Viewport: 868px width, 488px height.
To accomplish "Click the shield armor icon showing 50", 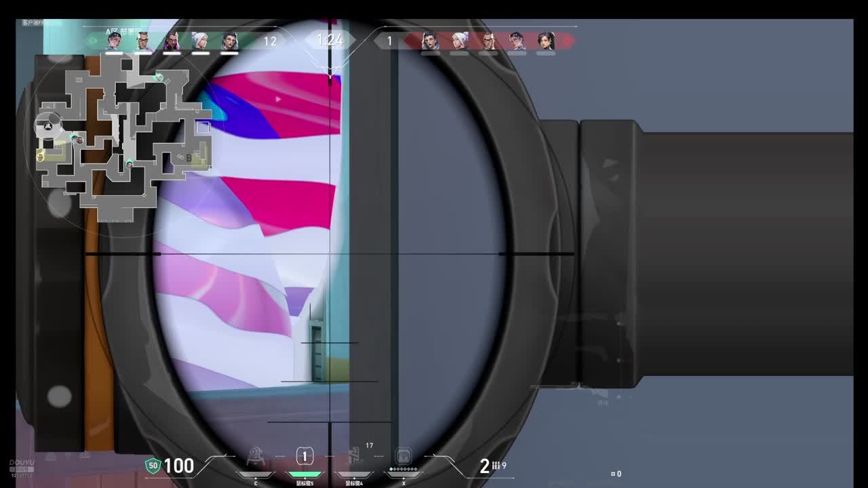I will 153,465.
